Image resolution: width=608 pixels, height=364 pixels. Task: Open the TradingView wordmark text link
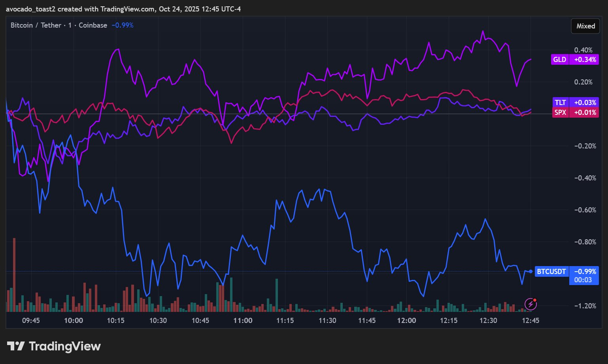tap(65, 346)
